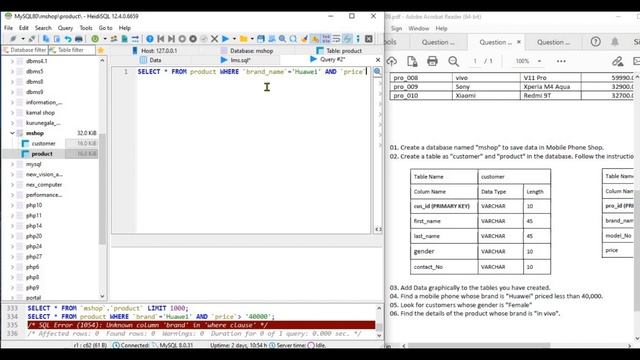Click the page number field in Acrobat
The height and width of the screenshot is (360, 640).
(475, 61)
